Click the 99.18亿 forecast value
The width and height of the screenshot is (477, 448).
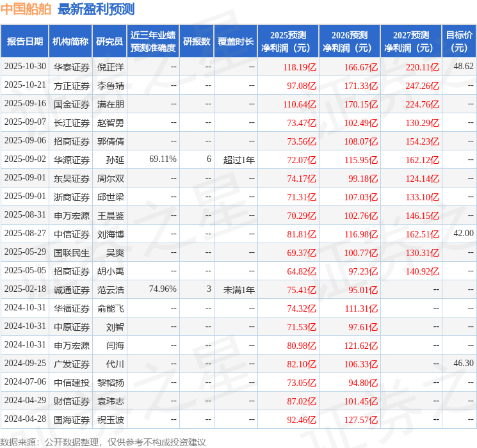363,179
